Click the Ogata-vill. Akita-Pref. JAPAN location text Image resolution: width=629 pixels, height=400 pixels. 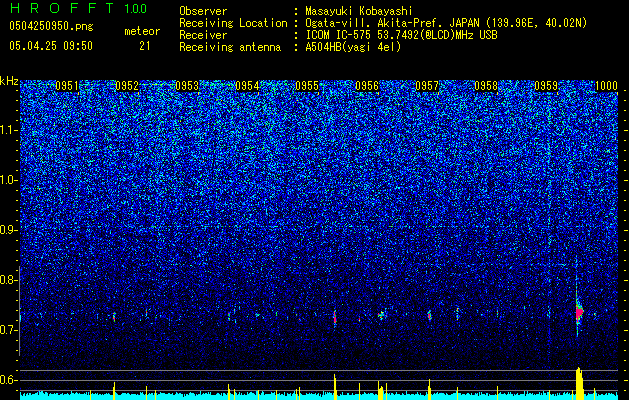[446, 23]
